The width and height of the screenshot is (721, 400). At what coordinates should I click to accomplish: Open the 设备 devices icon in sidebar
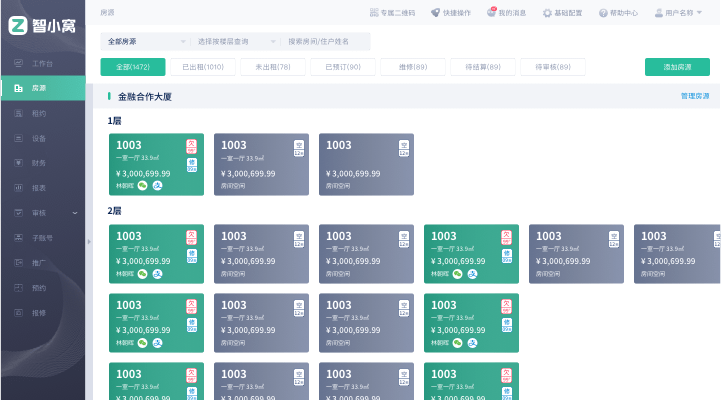point(18,138)
